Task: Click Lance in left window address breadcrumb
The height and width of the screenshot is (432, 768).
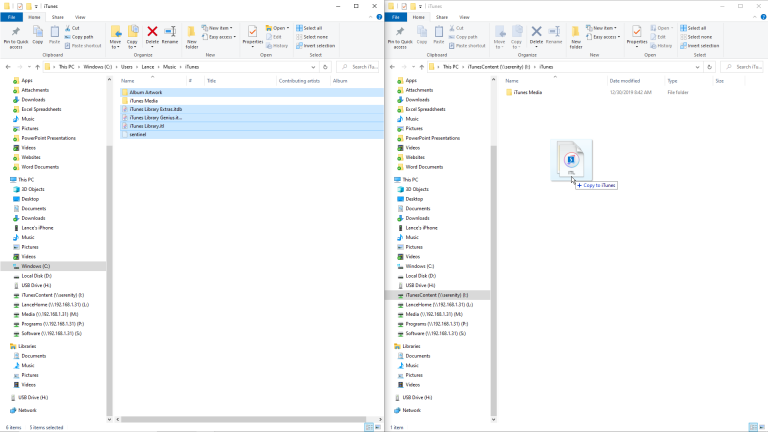Action: [x=147, y=67]
